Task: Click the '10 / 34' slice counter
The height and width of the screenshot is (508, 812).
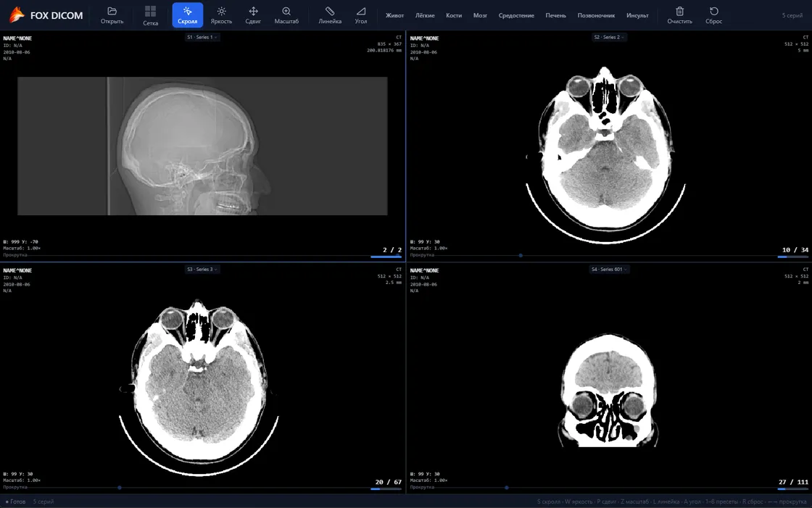Action: coord(795,249)
